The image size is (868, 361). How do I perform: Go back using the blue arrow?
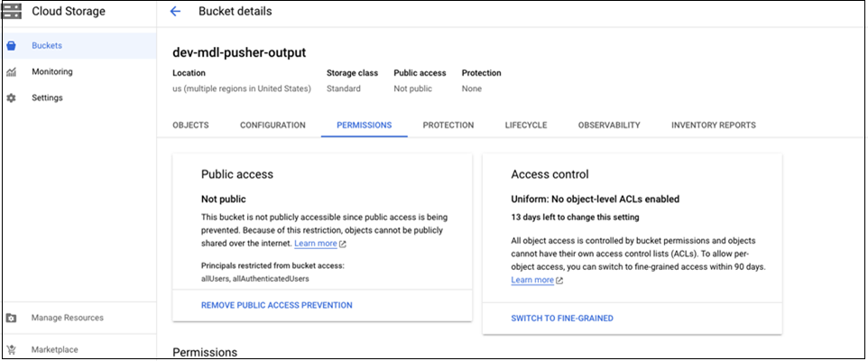click(x=175, y=11)
